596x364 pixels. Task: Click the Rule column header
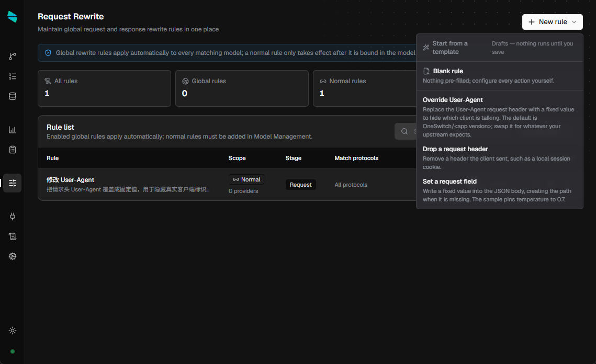click(52, 158)
